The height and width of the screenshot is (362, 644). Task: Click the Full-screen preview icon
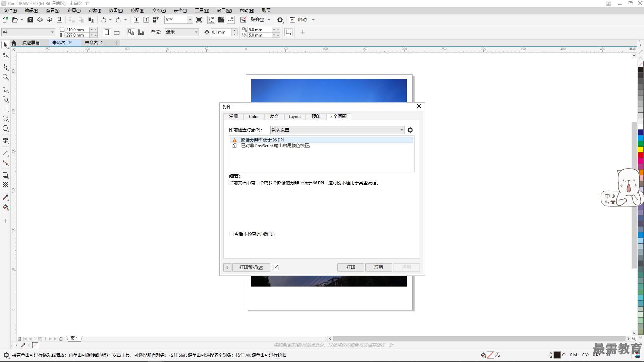199,20
